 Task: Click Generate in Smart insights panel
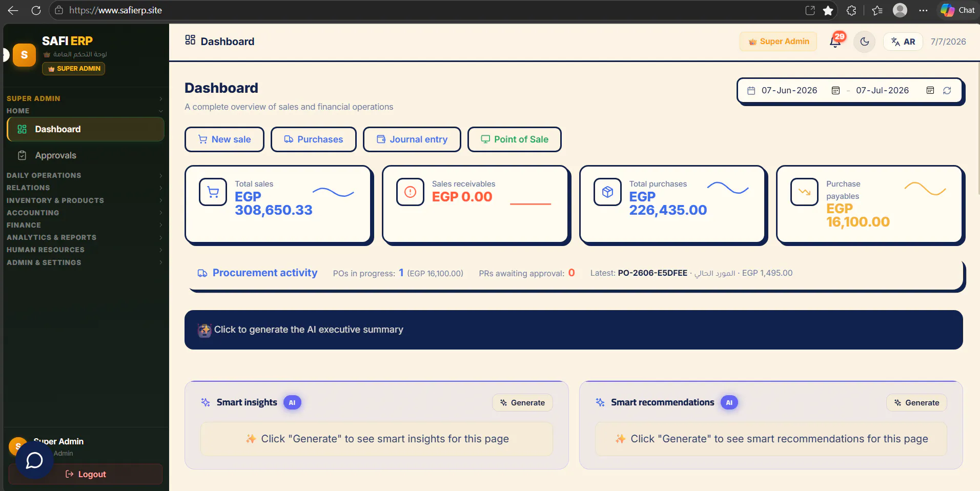(x=523, y=403)
